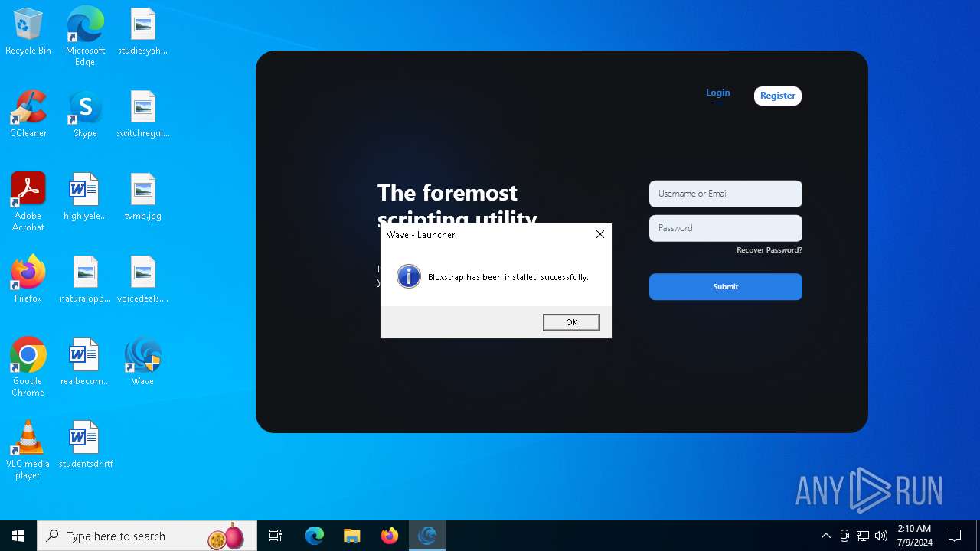Select the Google Chrome desktop icon

click(28, 367)
